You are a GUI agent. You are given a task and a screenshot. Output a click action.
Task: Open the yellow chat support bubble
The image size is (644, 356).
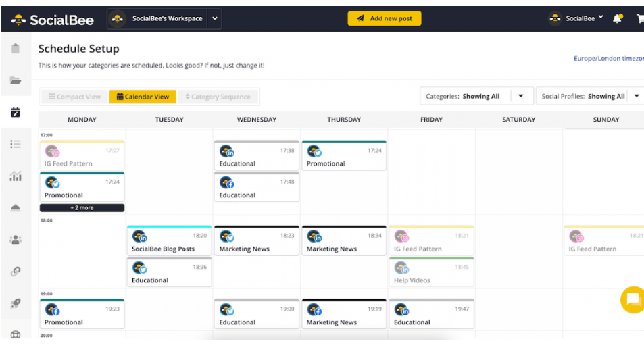633,299
